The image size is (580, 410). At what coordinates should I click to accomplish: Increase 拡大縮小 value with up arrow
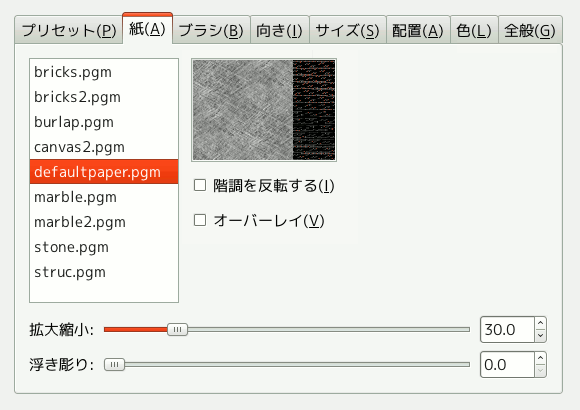pos(540,323)
